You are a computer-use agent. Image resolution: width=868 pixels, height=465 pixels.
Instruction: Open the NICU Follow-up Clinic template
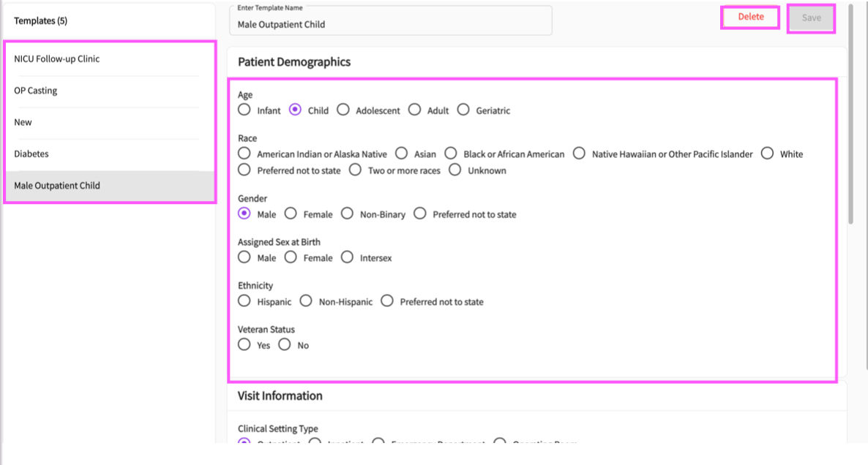[x=57, y=59]
